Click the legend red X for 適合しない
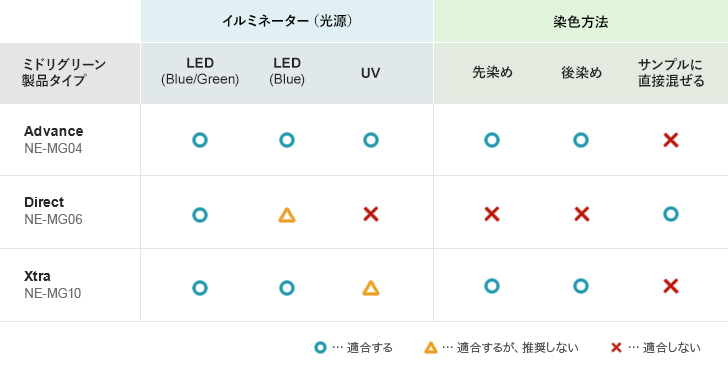 [616, 348]
